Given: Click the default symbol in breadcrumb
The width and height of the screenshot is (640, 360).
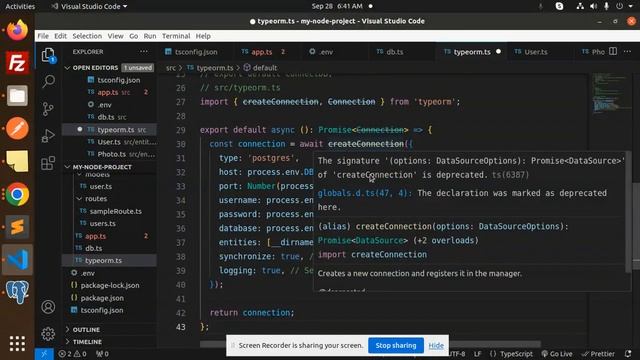Looking at the screenshot, I should pyautogui.click(x=260, y=68).
